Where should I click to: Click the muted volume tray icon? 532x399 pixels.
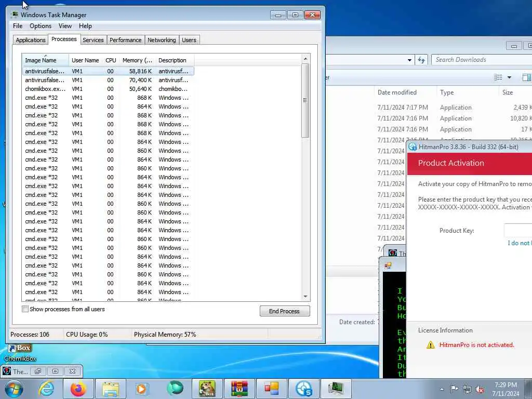pyautogui.click(x=480, y=390)
